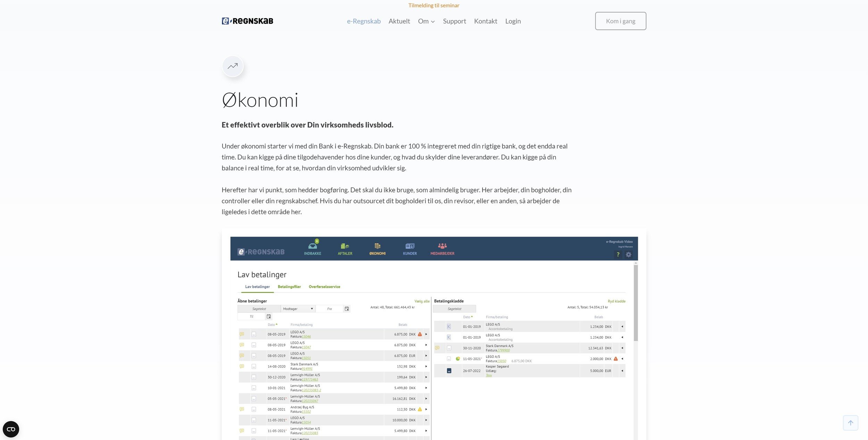The height and width of the screenshot is (440, 868).
Task: Open the calendar picker beside Fra field
Action: click(347, 309)
